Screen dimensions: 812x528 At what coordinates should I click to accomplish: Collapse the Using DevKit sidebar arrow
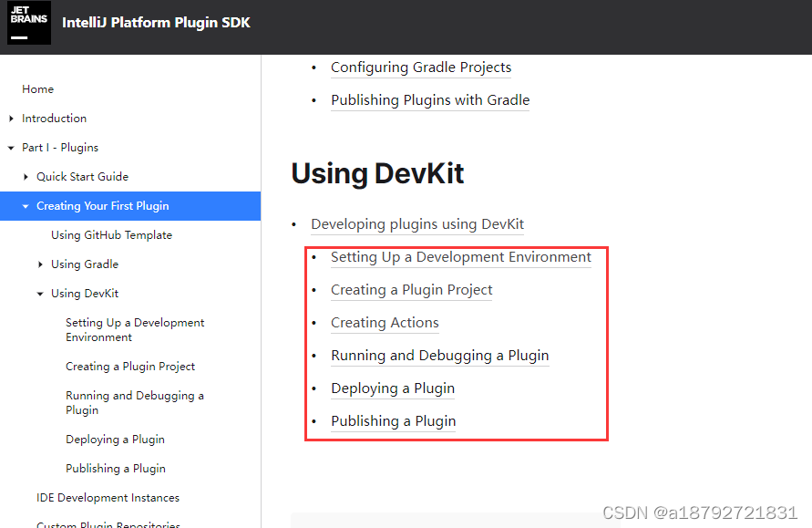click(x=40, y=294)
